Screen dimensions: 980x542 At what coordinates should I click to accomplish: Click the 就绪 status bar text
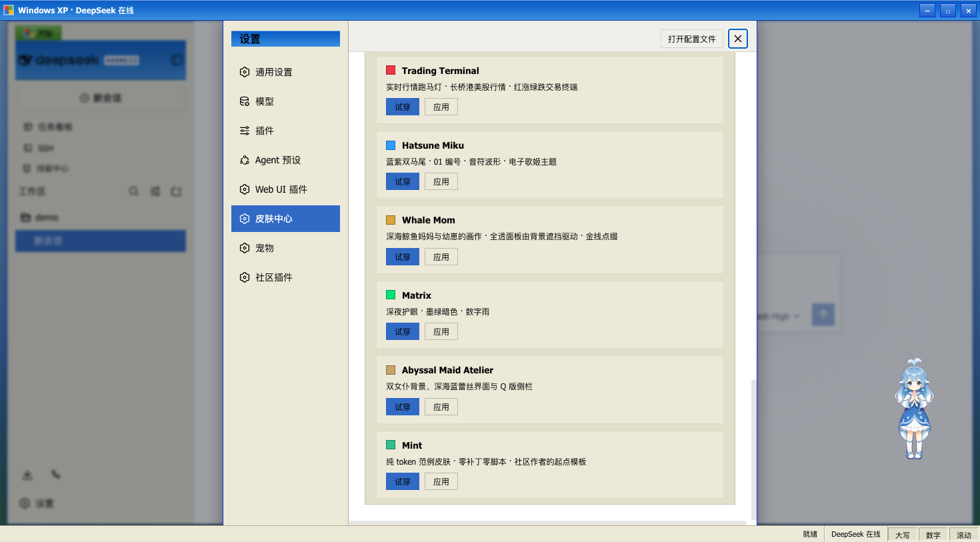click(x=810, y=534)
